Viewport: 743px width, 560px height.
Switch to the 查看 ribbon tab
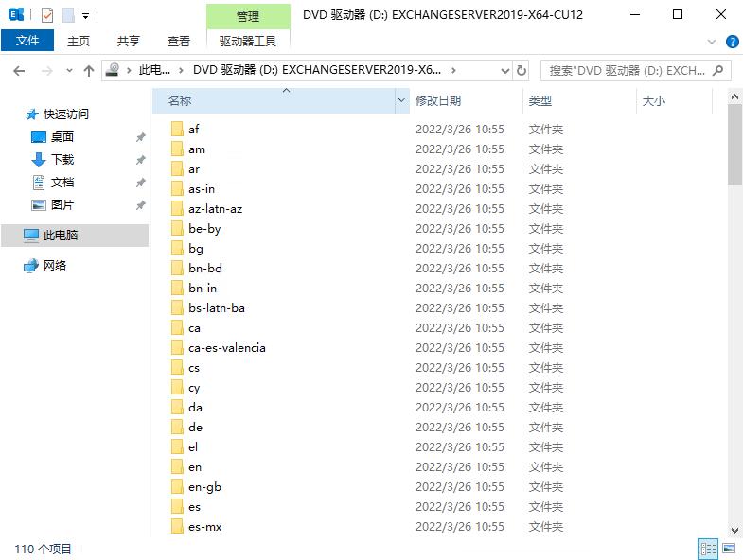point(179,42)
